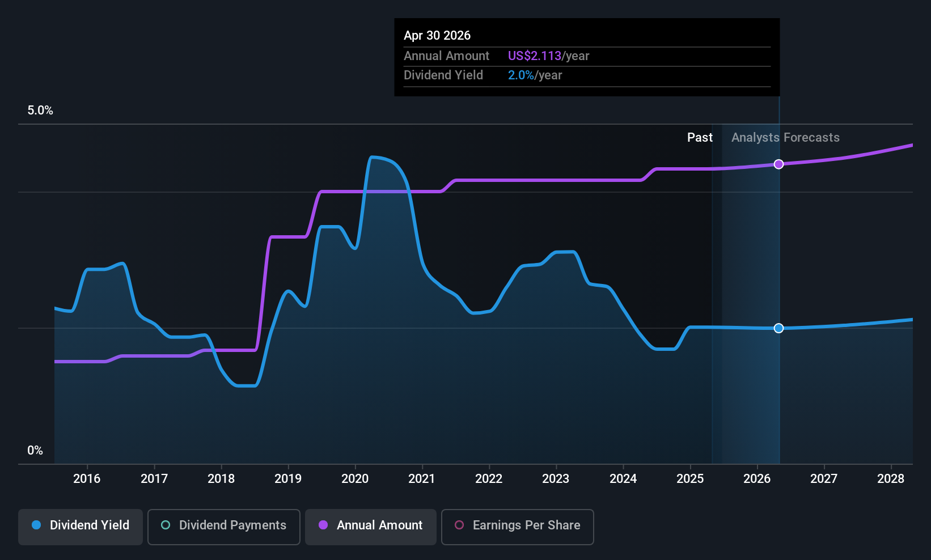Select the purple Annual Amount data point
Screen dimensions: 931x560
tap(779, 164)
